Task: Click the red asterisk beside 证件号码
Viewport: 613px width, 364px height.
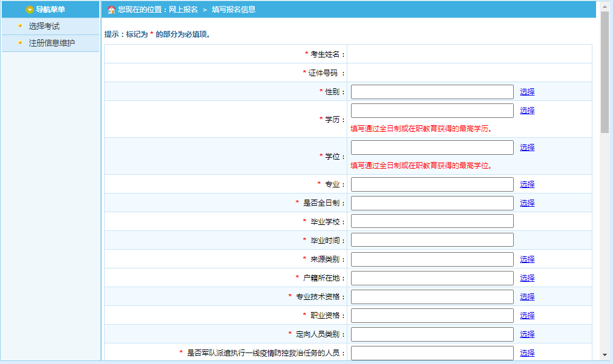Action: [306, 73]
